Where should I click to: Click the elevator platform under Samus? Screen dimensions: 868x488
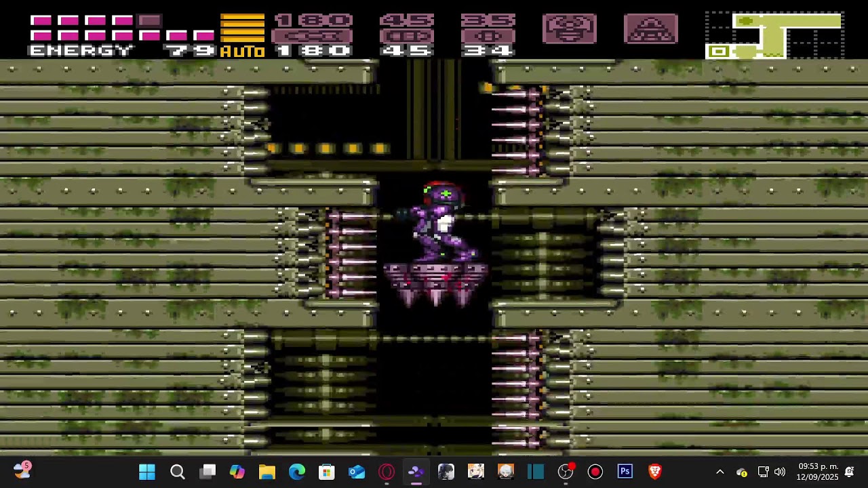[435, 283]
